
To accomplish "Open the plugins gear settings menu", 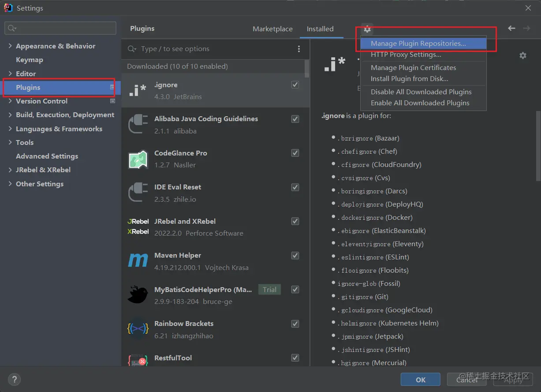I will (367, 29).
